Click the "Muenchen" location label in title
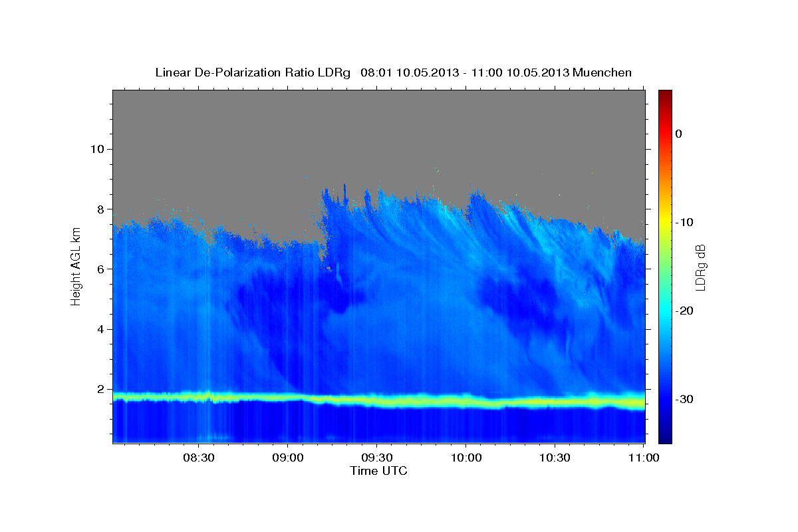The height and width of the screenshot is (532, 798). 602,73
